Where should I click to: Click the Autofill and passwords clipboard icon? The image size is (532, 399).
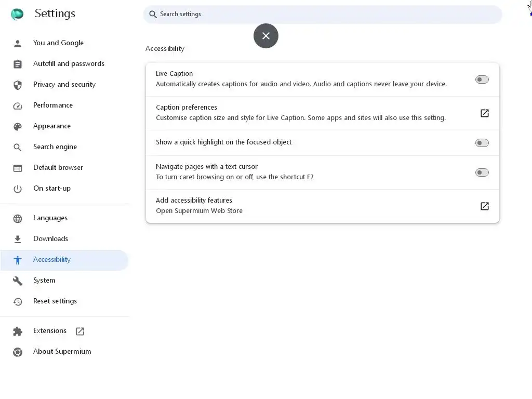[18, 64]
